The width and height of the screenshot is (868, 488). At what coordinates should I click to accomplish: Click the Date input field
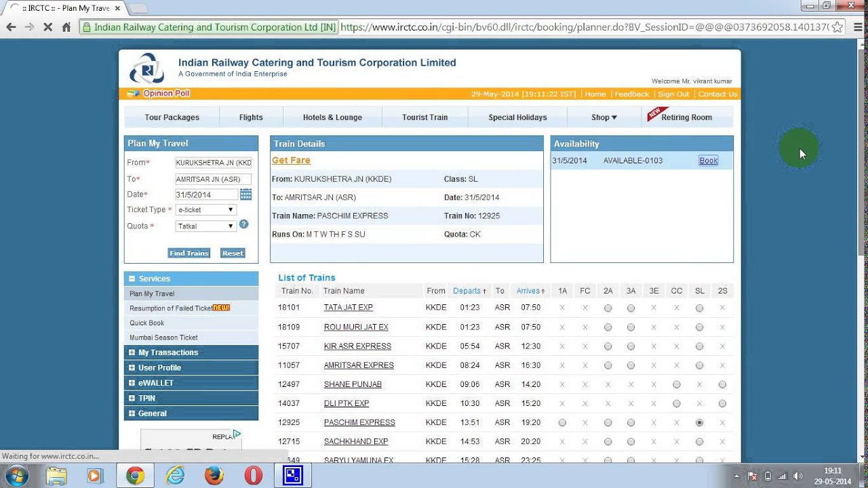(x=206, y=195)
